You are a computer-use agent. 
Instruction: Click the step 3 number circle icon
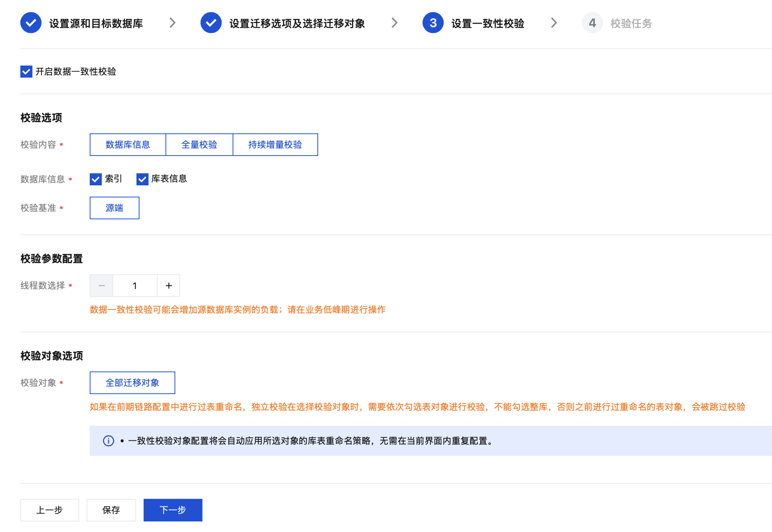click(x=433, y=23)
